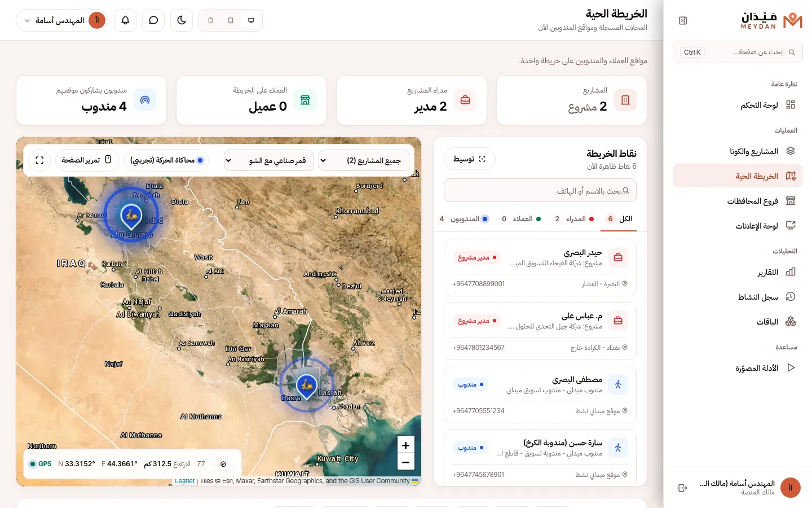812x508 pixels.
Task: Click توسيع expand button
Action: click(x=469, y=159)
